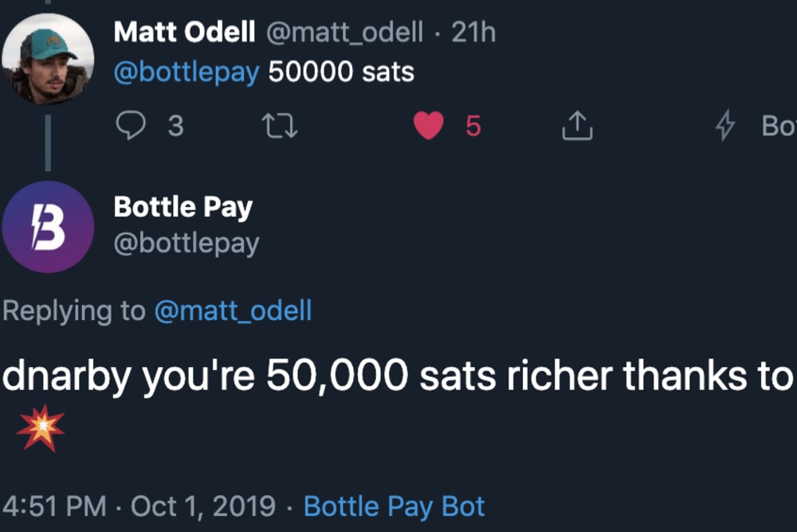The width and height of the screenshot is (797, 532).
Task: Open the 21h timestamp link
Action: tap(473, 32)
